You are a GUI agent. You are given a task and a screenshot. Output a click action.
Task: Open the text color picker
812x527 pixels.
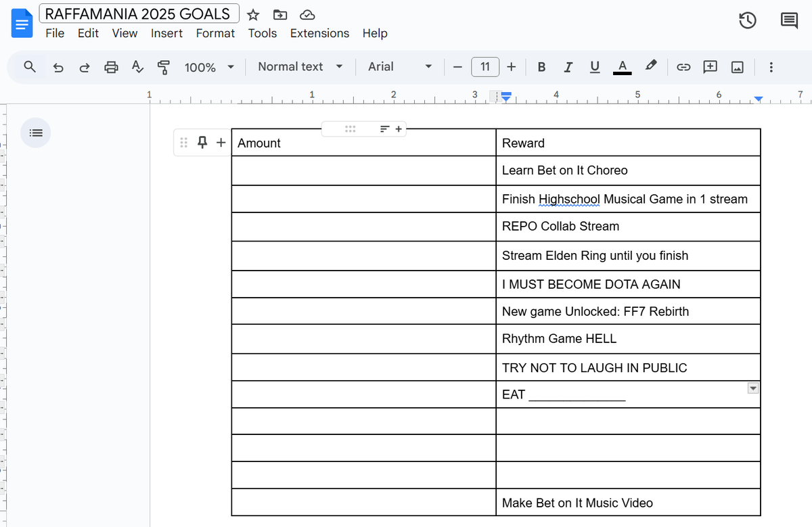pyautogui.click(x=622, y=67)
